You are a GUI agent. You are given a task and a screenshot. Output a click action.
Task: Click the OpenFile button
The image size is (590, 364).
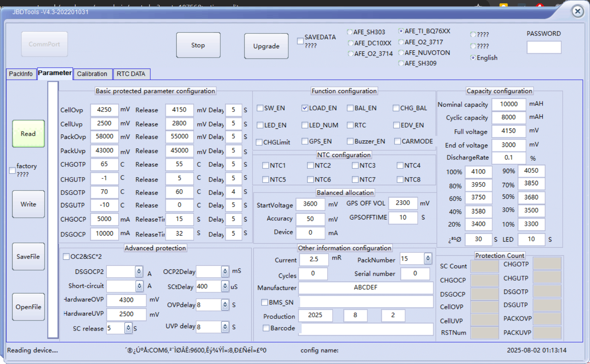coord(28,307)
